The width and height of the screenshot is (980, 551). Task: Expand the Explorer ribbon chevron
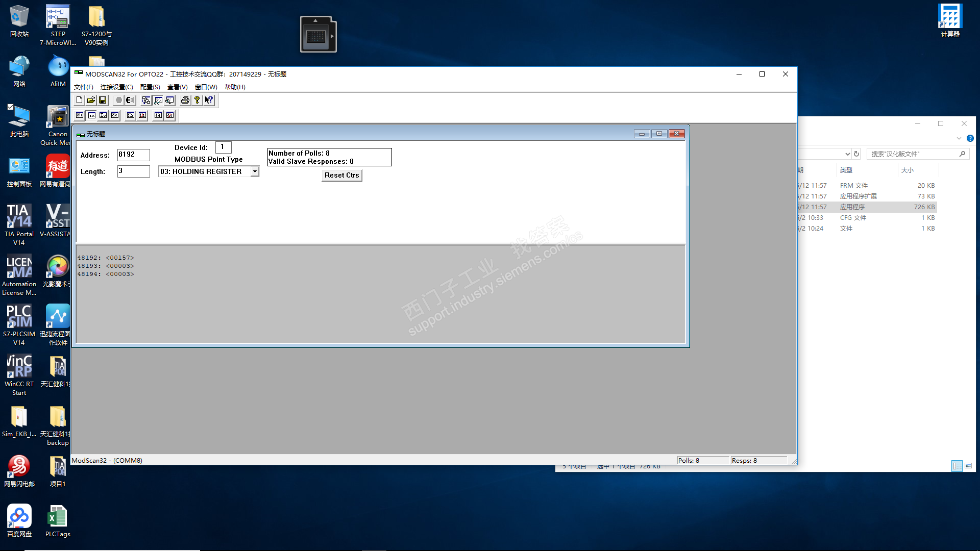click(959, 138)
